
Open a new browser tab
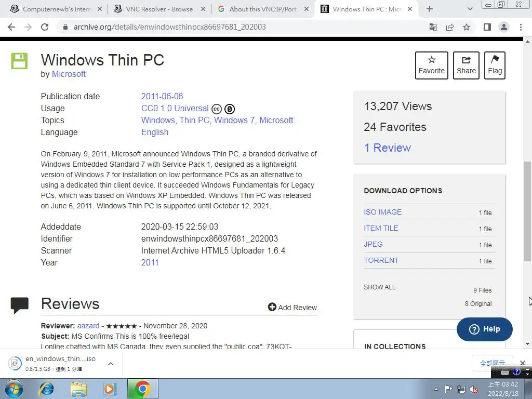tap(430, 9)
